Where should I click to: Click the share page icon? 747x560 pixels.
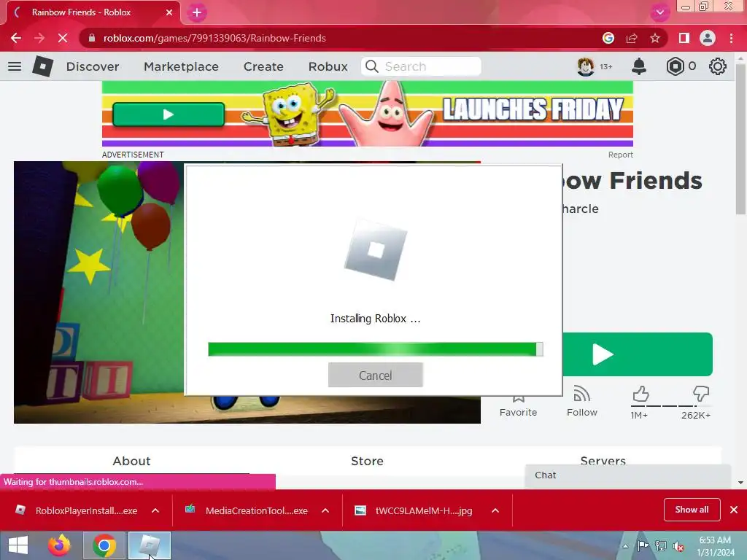[632, 38]
